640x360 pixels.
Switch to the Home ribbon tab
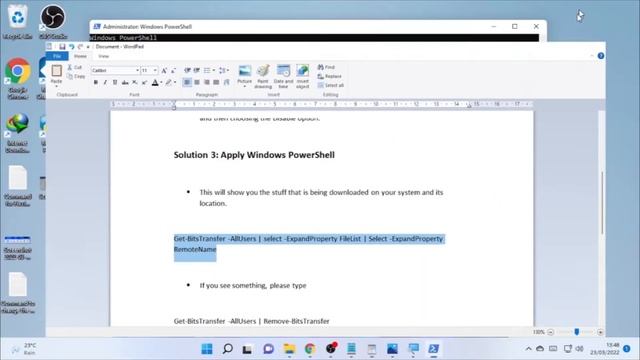tap(80, 56)
